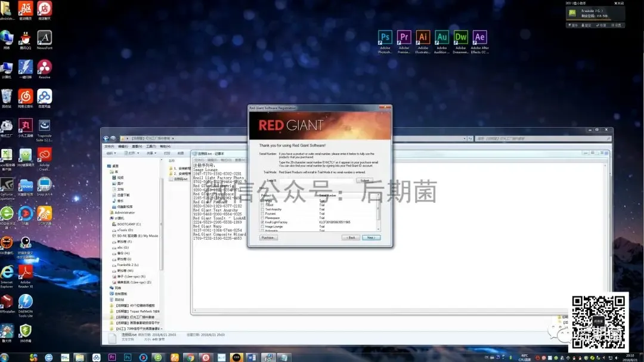The height and width of the screenshot is (362, 644).
Task: Click the Back button in registration dialog
Action: pos(351,237)
